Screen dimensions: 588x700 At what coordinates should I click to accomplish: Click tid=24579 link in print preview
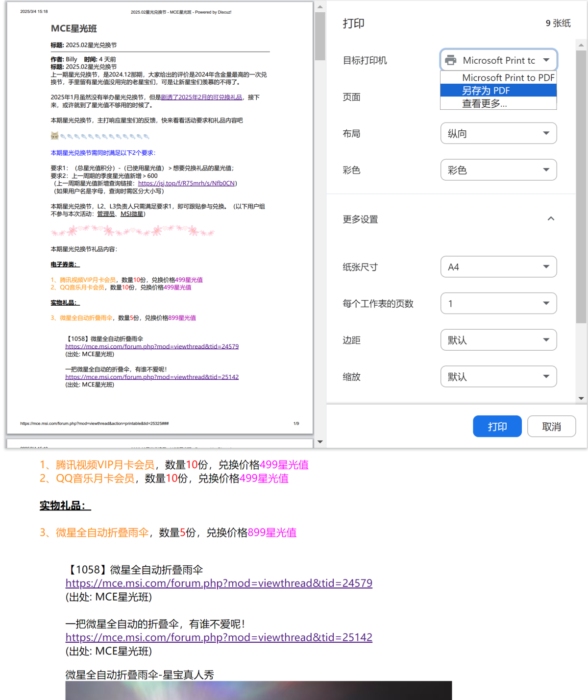pyautogui.click(x=152, y=346)
